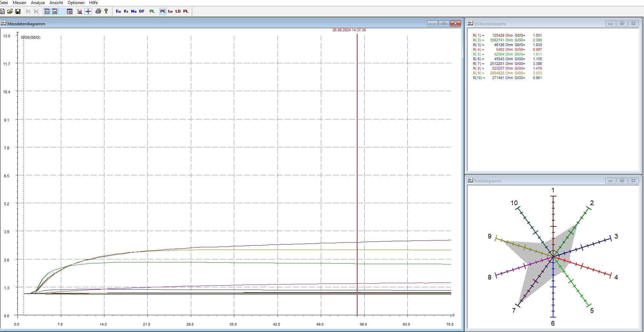The height and width of the screenshot is (332, 644).
Task: Click the table view icon in toolbar
Action: (70, 11)
